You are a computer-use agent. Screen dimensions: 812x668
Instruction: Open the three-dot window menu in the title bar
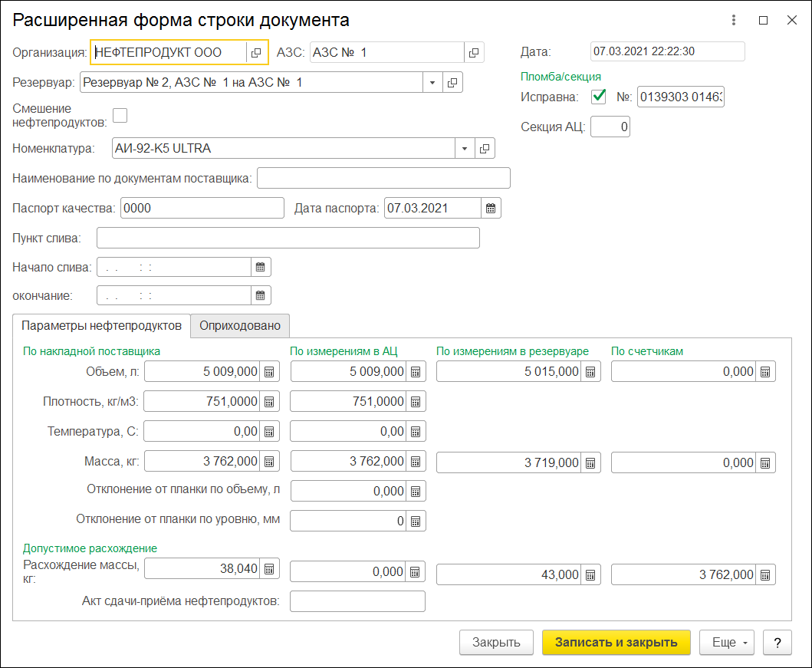tap(734, 21)
